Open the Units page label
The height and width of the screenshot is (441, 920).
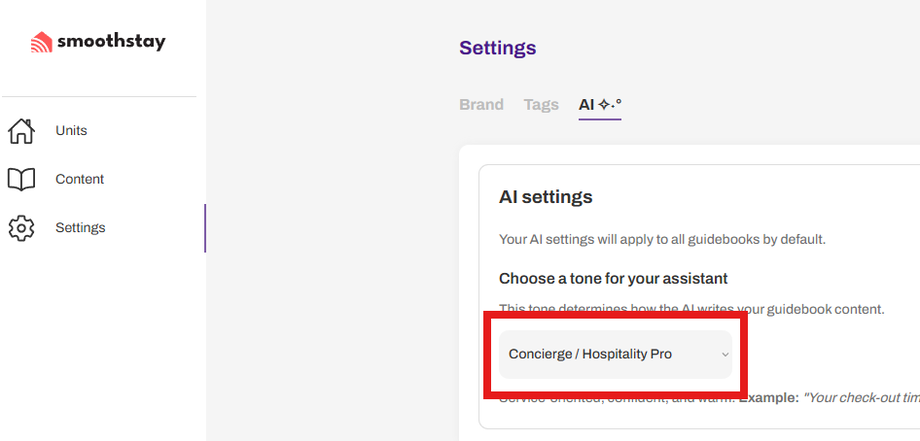point(71,131)
